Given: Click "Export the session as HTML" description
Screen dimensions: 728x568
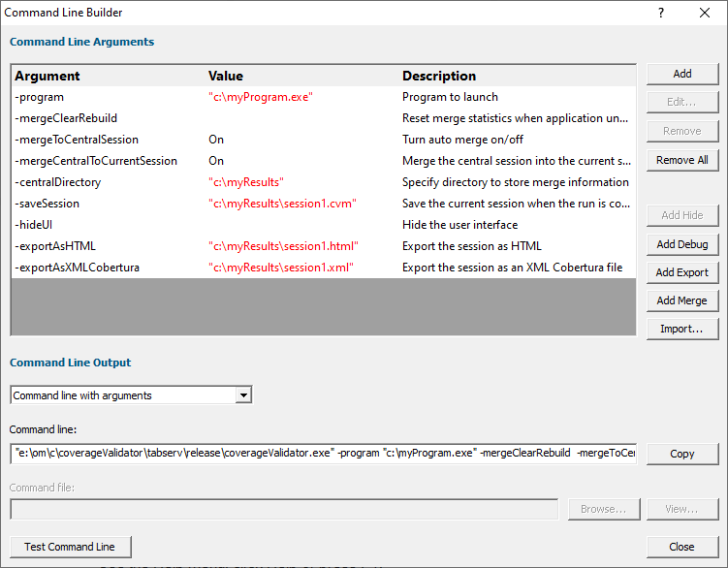Looking at the screenshot, I should pos(472,246).
